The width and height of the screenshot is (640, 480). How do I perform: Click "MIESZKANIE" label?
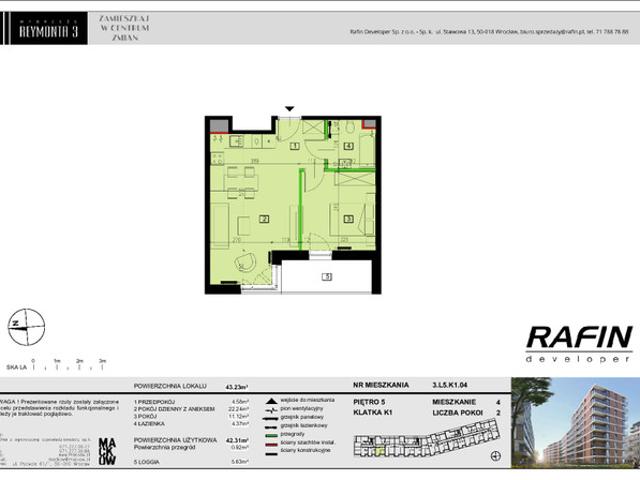tap(454, 402)
